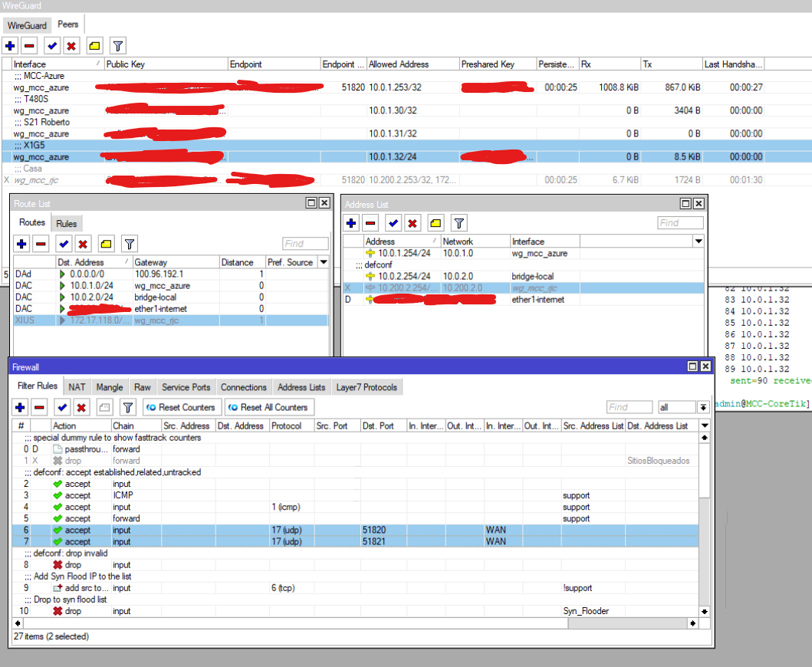Select the 0.0.0.0/0 default route row
Image resolution: width=812 pixels, height=667 pixels.
pos(171,274)
